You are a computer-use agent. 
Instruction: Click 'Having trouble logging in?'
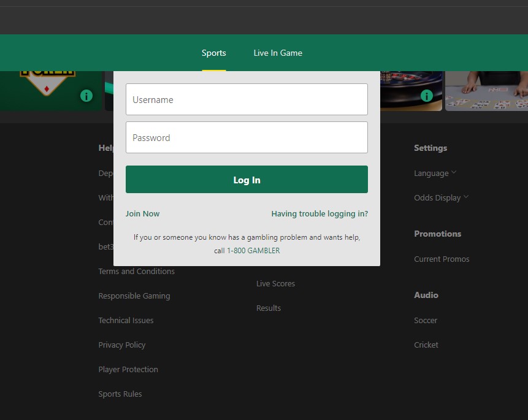tap(319, 213)
